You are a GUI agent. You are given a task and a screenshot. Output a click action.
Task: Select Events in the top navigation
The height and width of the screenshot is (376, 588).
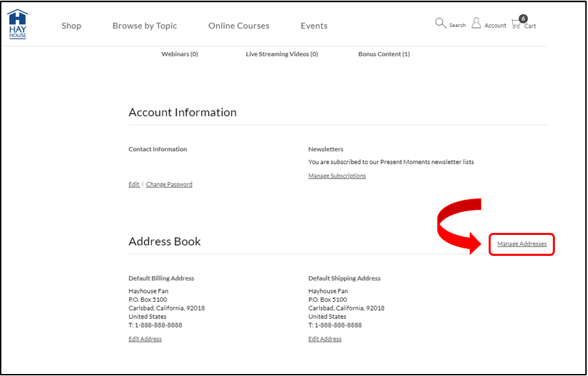pos(314,26)
